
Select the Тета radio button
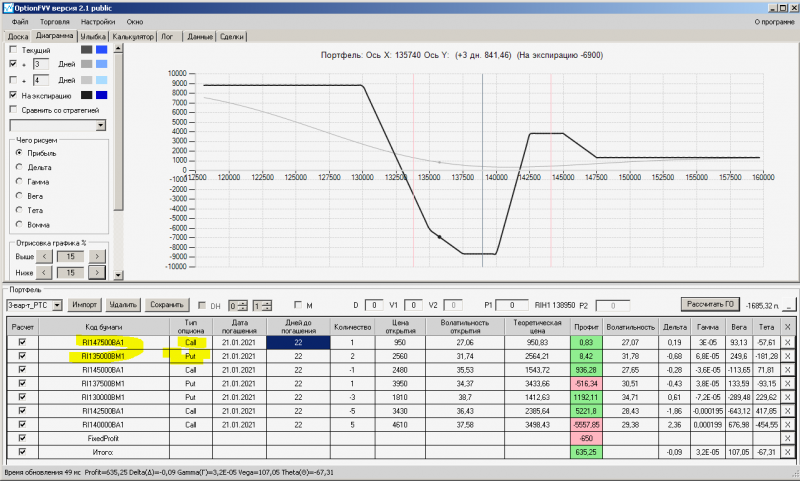point(19,210)
